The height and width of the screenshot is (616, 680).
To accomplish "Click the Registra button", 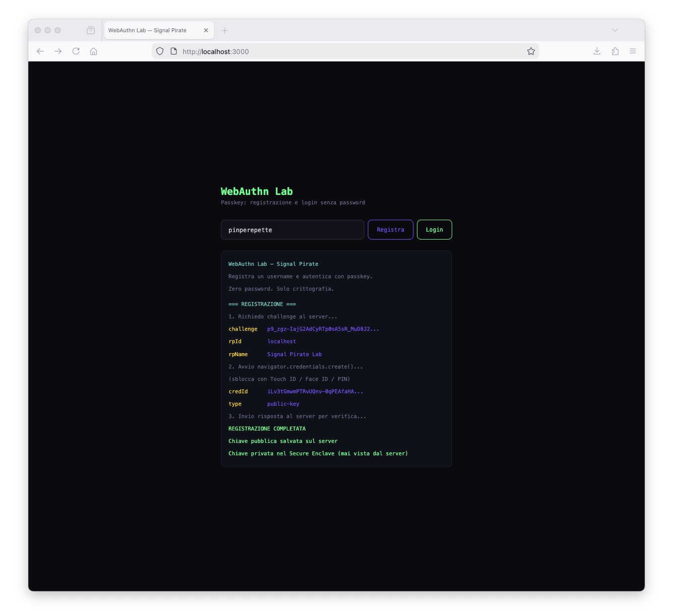I will [390, 230].
